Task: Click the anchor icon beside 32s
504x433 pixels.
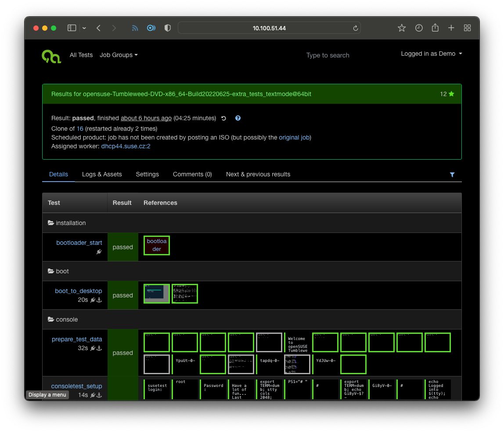Action: click(99, 348)
